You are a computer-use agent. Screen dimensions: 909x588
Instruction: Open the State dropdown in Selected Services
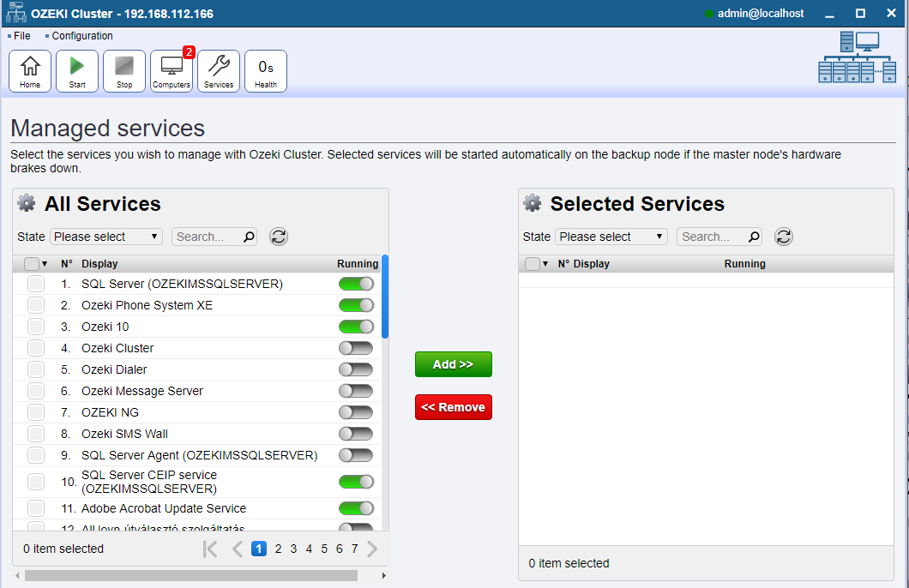pyautogui.click(x=611, y=237)
